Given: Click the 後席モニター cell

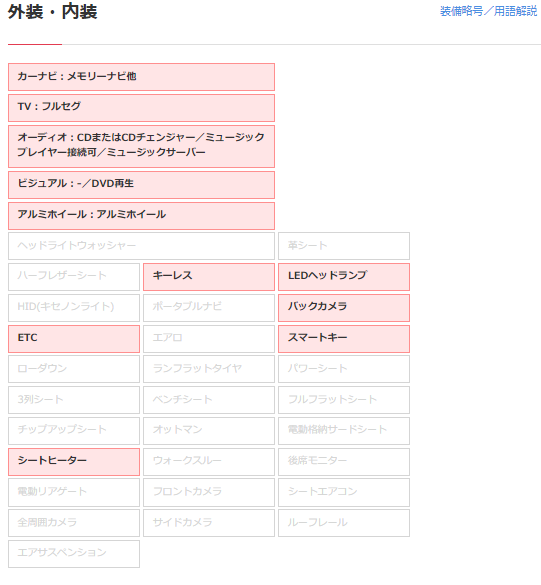Looking at the screenshot, I should pos(344,462).
